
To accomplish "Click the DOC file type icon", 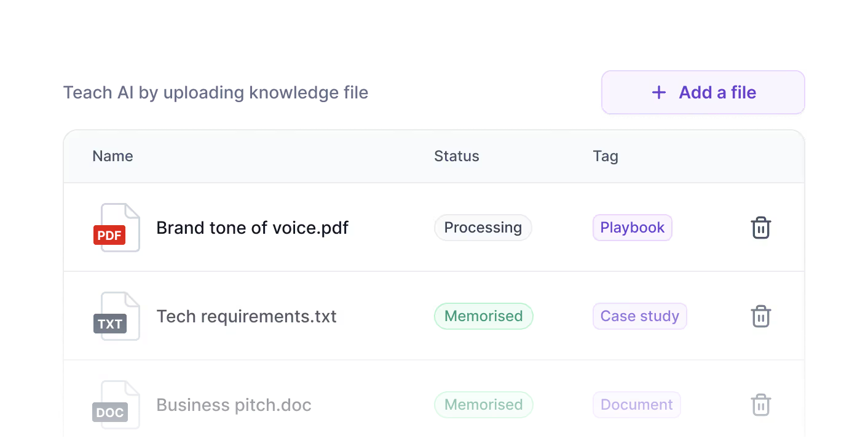I will click(117, 405).
